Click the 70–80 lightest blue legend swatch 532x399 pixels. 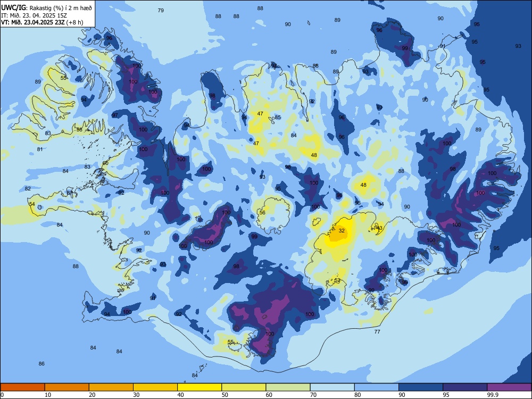[332, 387]
